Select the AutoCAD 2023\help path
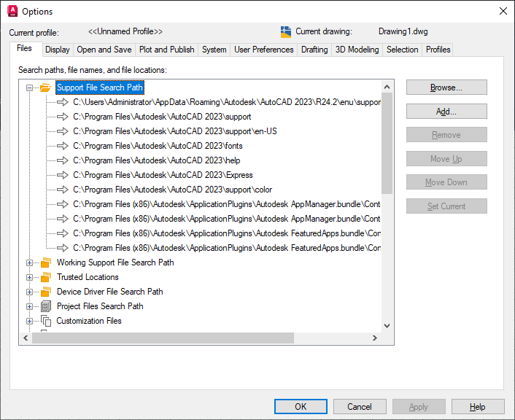Screen dimensions: 515x420 click(x=156, y=160)
